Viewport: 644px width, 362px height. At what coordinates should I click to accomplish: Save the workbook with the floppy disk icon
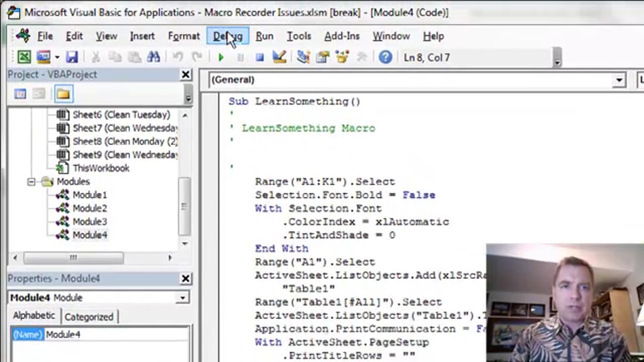pyautogui.click(x=72, y=57)
